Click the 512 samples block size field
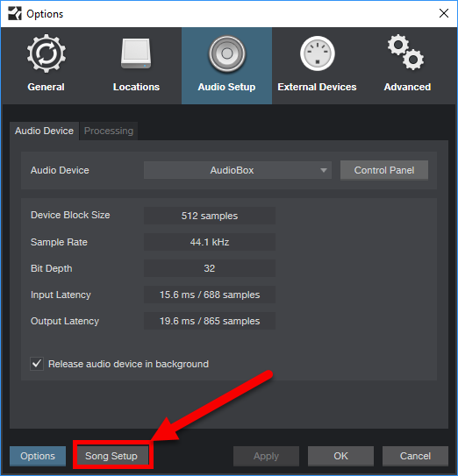Viewport: 458px width, 476px height. 210,216
